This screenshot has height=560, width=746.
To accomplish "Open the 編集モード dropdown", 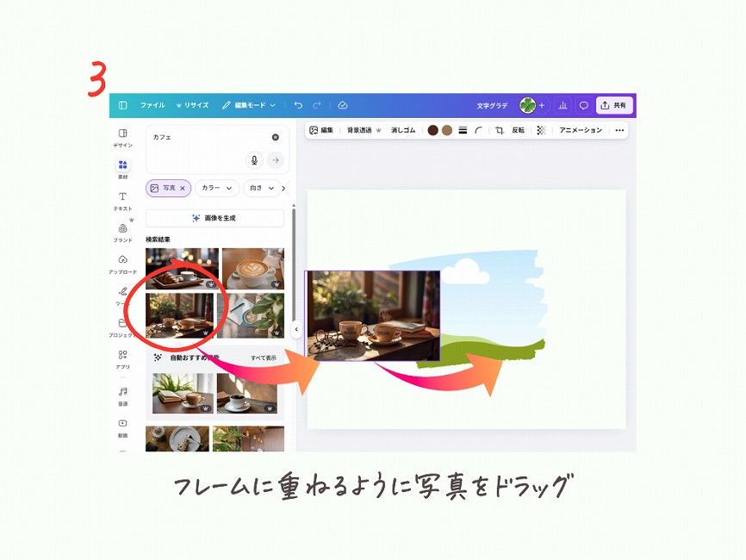I will [x=248, y=105].
